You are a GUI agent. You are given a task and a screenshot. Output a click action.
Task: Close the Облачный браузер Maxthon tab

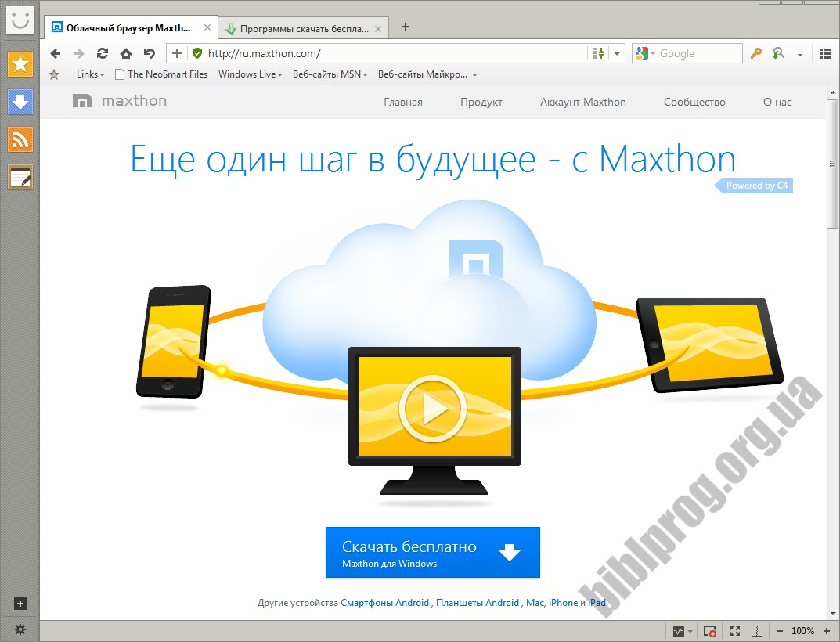pyautogui.click(x=207, y=27)
